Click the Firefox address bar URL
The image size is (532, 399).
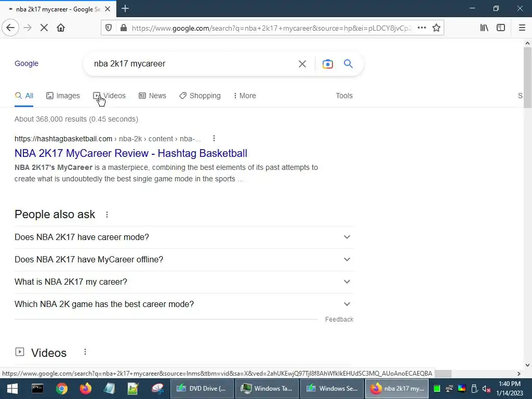pyautogui.click(x=271, y=28)
